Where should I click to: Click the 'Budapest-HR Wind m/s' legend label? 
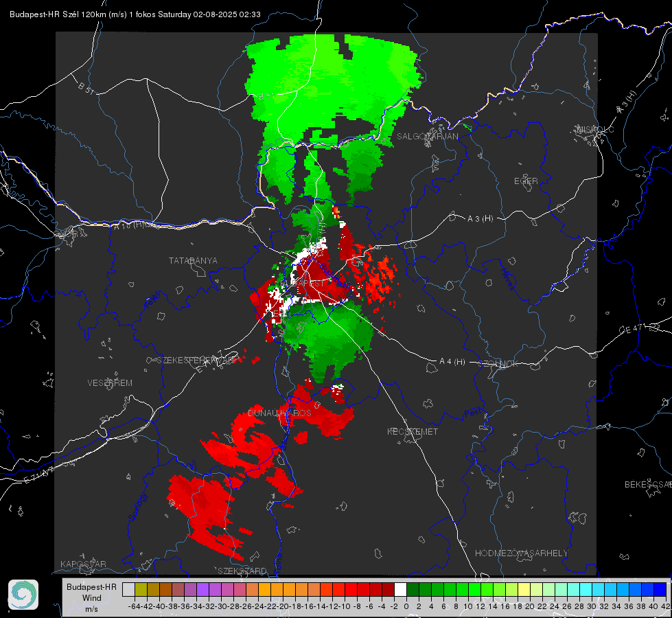[x=91, y=598]
